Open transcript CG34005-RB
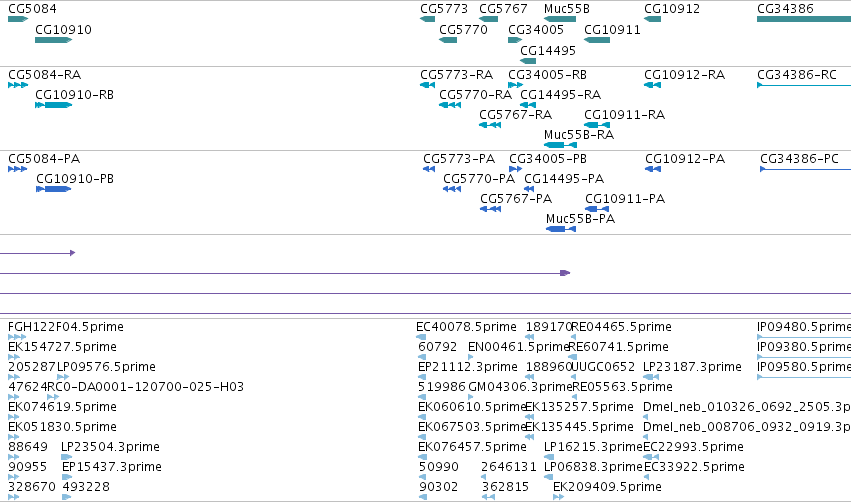The width and height of the screenshot is (851, 502). (548, 75)
